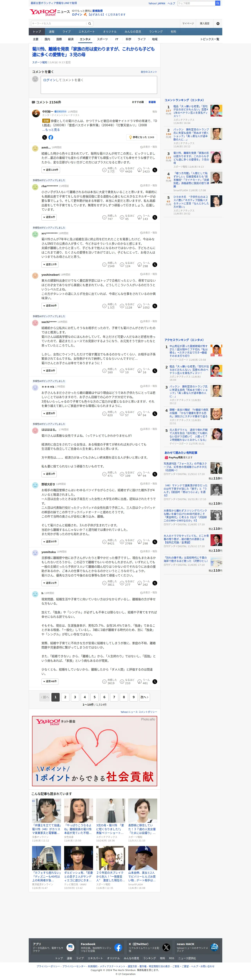Sort comments by おすすめ順
Image resolution: width=251 pixels, height=980 pixels.
click(x=138, y=102)
